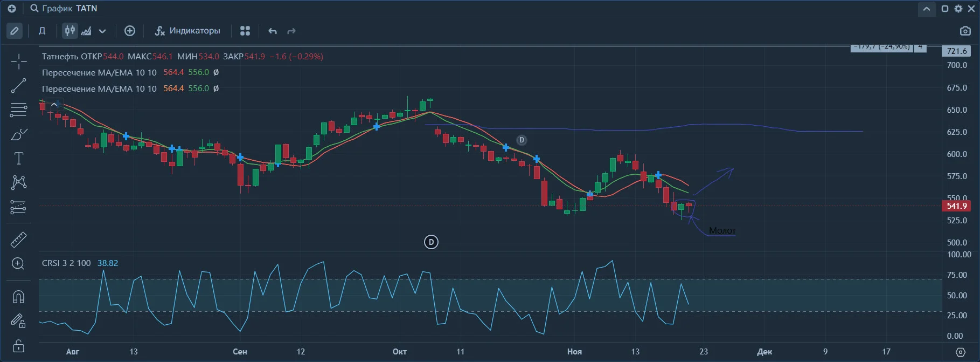Collapse the indicator legend with small chevron

pos(54,104)
